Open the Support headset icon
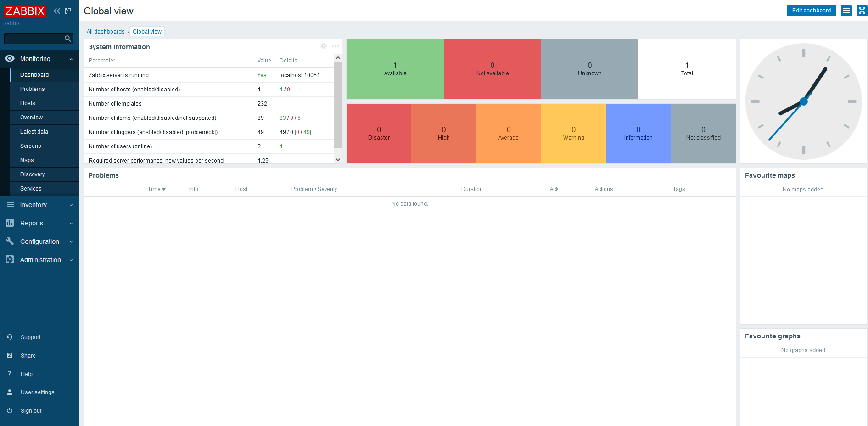 tap(9, 337)
